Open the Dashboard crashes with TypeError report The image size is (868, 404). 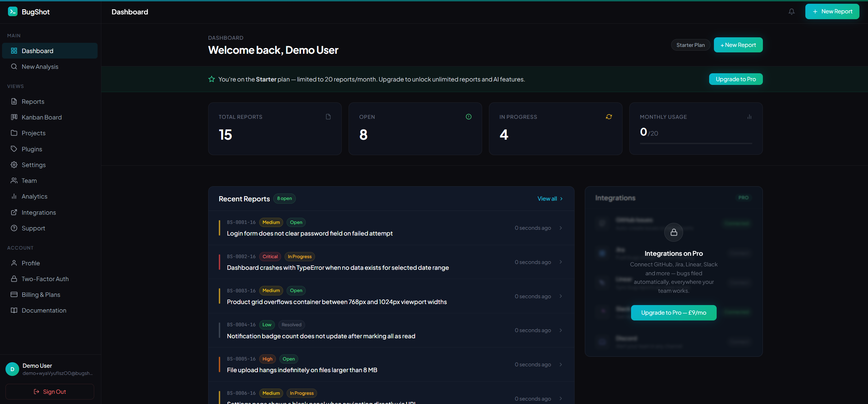click(x=338, y=267)
